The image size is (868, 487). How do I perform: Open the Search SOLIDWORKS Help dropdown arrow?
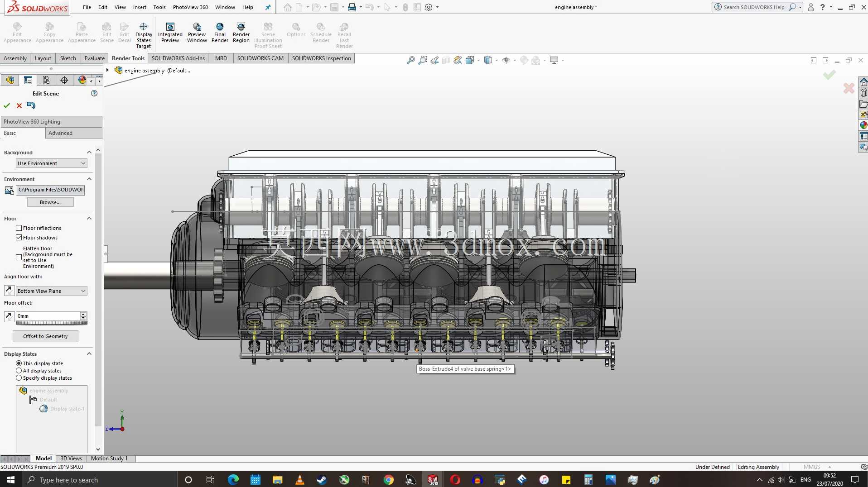point(800,7)
